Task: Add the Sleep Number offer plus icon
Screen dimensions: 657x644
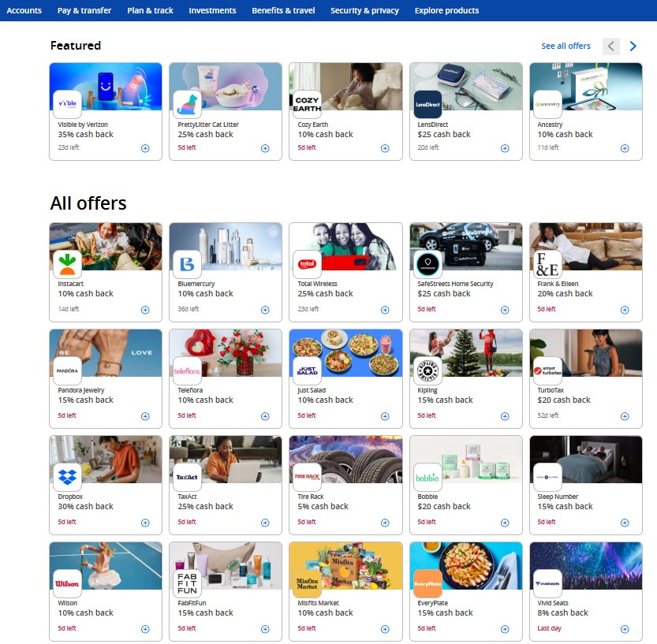Action: point(625,523)
